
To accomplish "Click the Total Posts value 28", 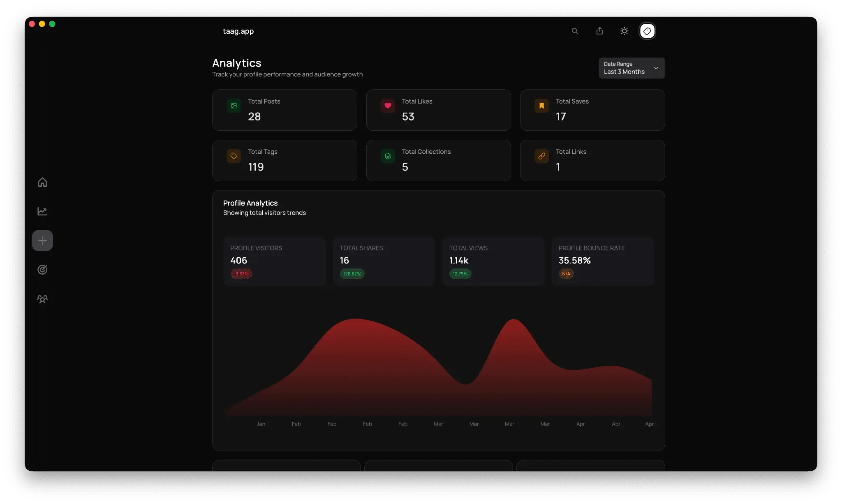I will click(x=254, y=117).
